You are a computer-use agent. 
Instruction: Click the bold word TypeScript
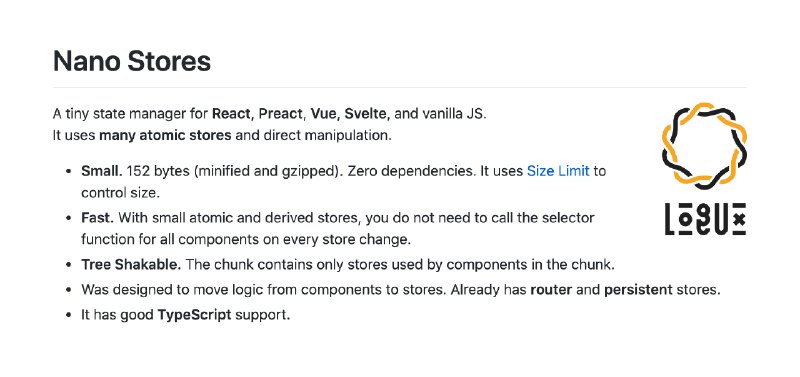[x=194, y=315]
